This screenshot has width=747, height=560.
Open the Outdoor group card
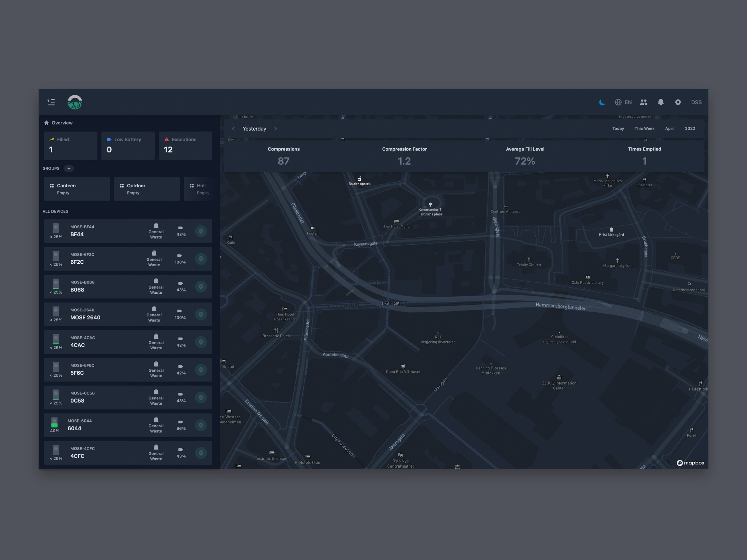(147, 189)
